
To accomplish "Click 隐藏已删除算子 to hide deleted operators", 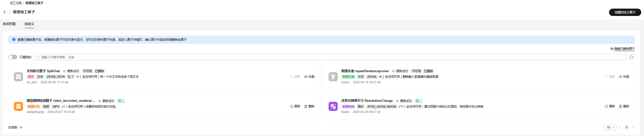I will [622, 49].
